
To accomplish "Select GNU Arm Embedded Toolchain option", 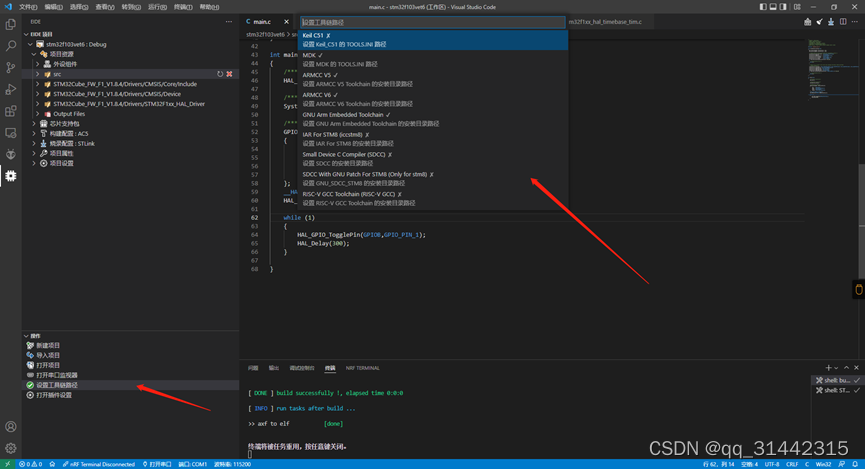I will 433,119.
